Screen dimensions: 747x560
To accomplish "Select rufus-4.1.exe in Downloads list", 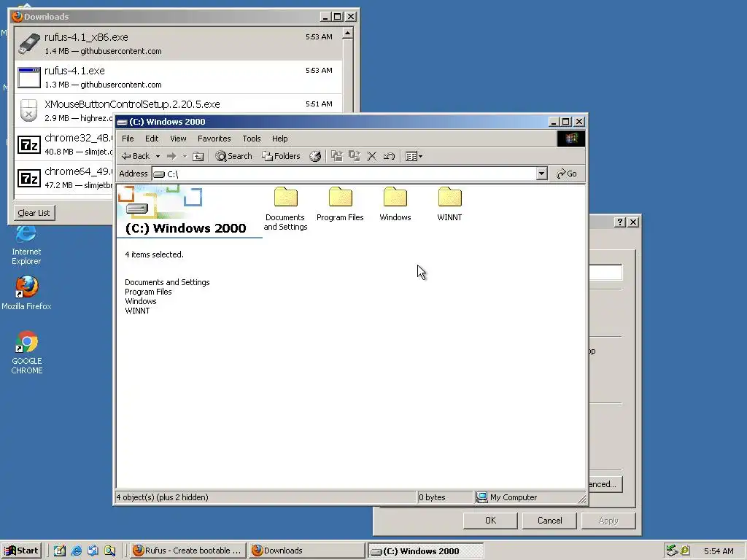I will [178, 77].
